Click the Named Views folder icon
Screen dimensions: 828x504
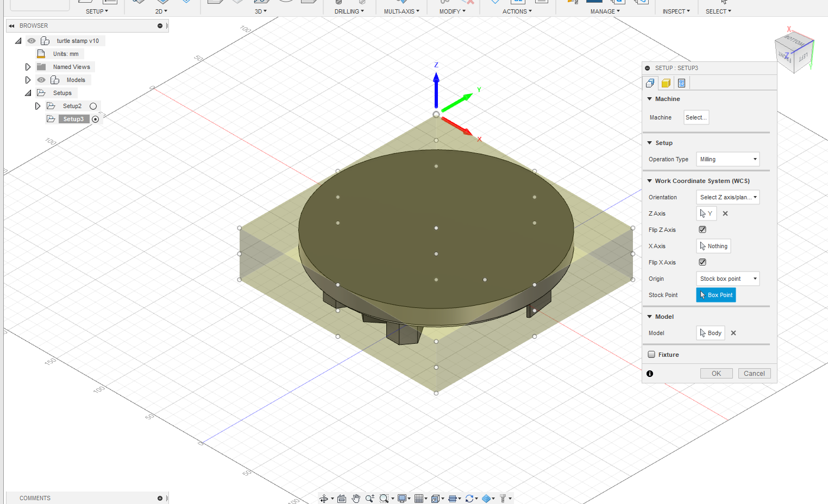click(41, 67)
